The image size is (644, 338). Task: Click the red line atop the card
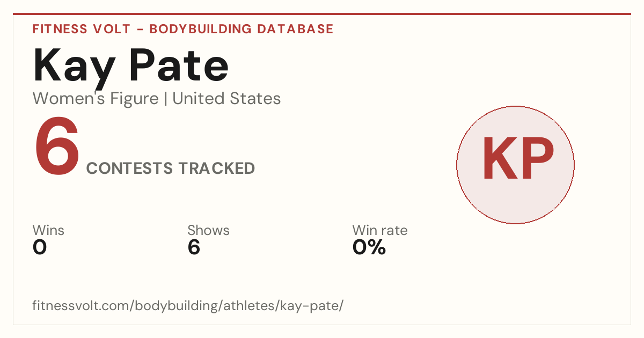tap(322, 14)
